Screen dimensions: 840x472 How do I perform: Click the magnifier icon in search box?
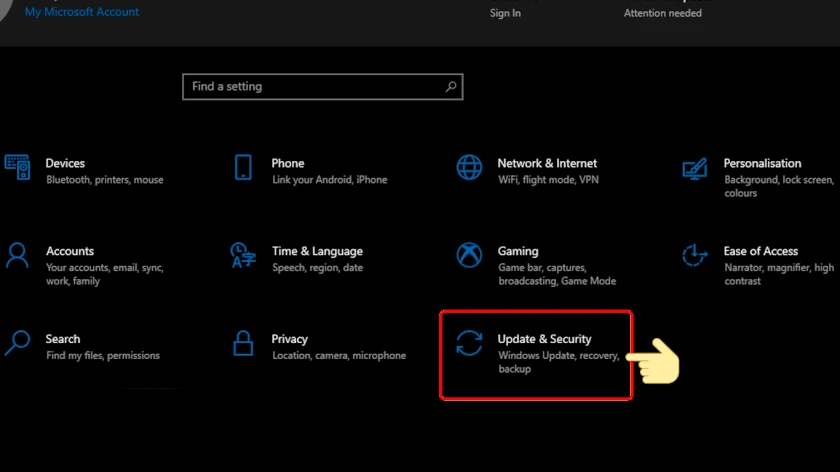click(451, 86)
